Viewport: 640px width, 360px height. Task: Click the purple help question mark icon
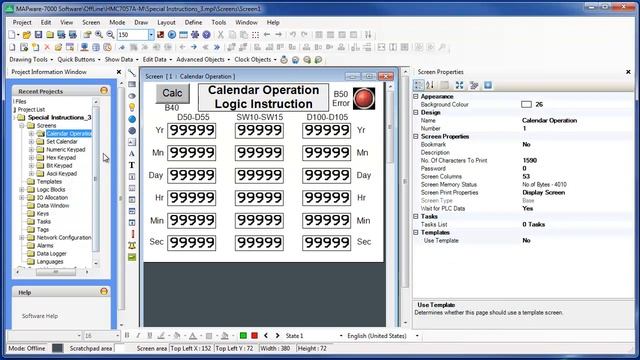(x=207, y=35)
